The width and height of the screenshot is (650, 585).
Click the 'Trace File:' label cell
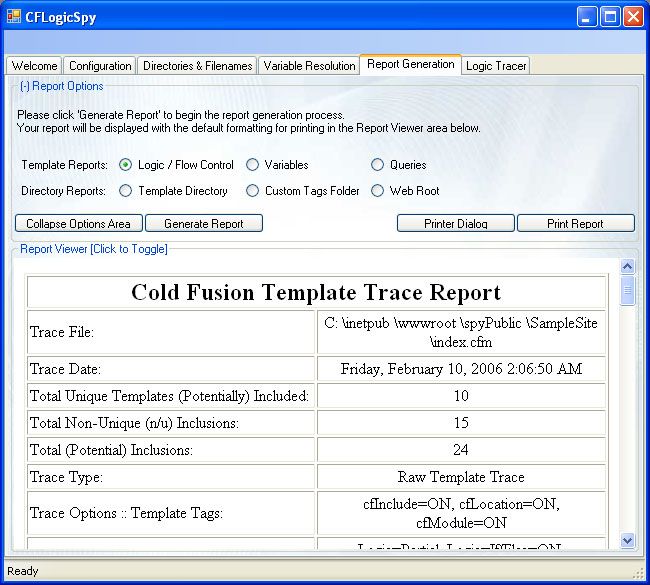pyautogui.click(x=171, y=332)
